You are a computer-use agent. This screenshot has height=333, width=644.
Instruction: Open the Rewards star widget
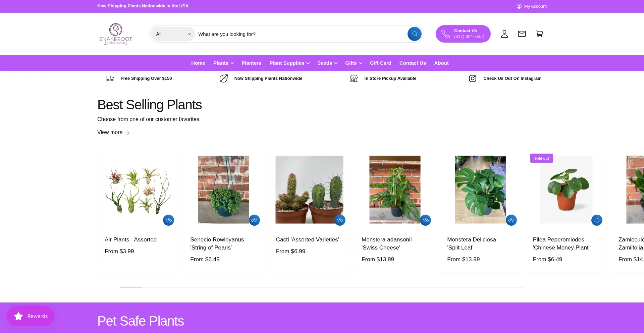tap(31, 316)
